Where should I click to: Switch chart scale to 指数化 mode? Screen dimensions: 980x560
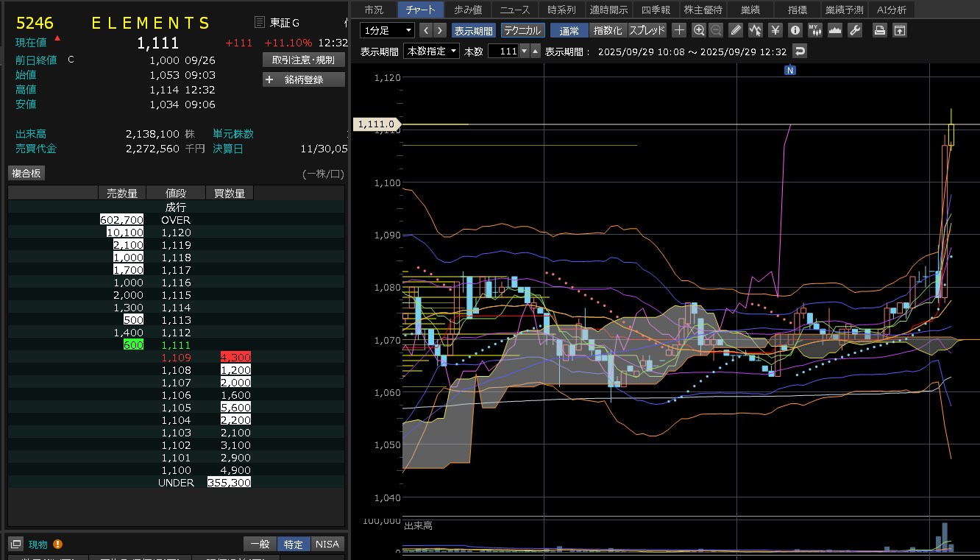click(x=608, y=30)
